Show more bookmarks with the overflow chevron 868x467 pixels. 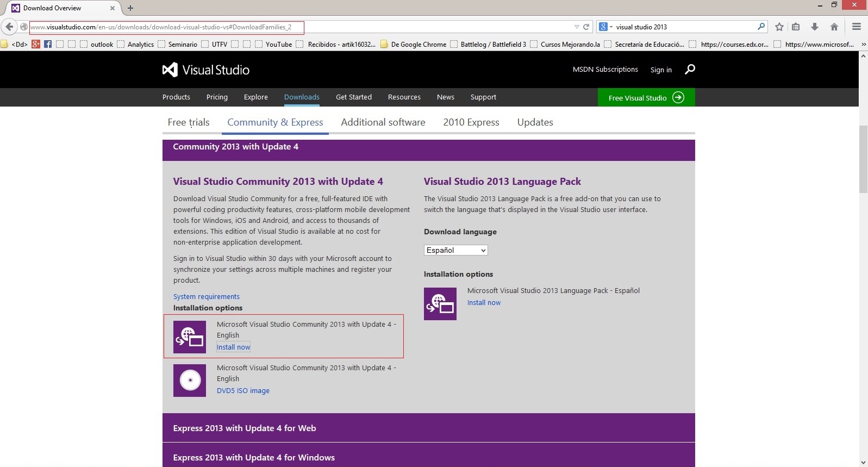tap(863, 44)
